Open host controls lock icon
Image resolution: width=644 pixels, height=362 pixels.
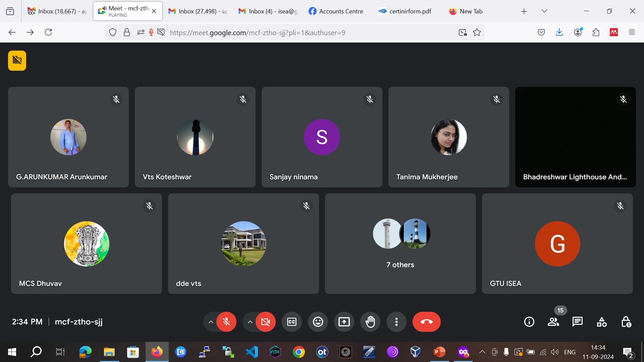click(x=626, y=322)
